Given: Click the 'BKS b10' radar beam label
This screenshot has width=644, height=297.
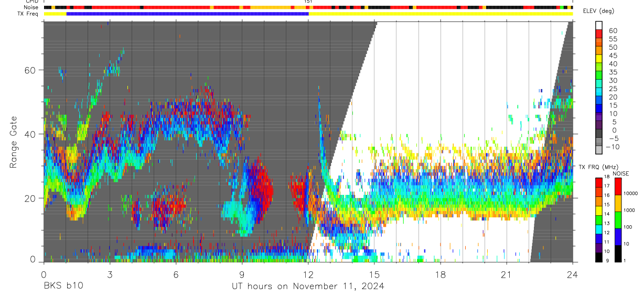Looking at the screenshot, I should click(63, 286).
